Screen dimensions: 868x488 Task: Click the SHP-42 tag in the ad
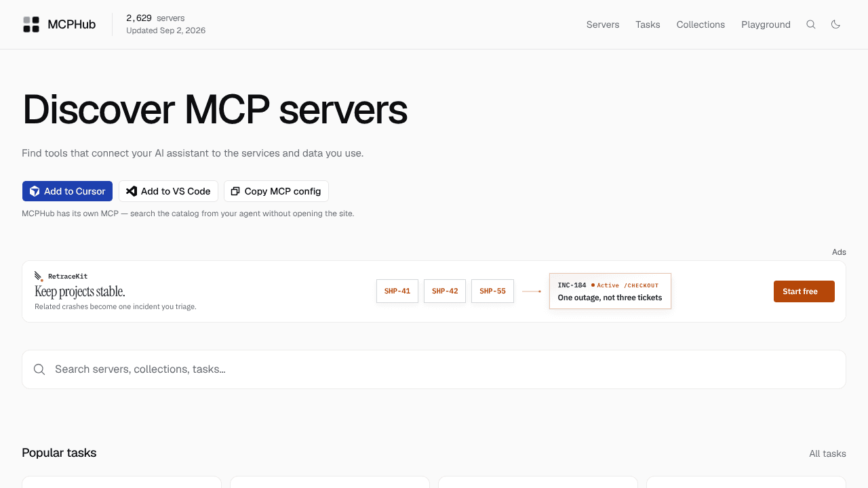click(445, 291)
